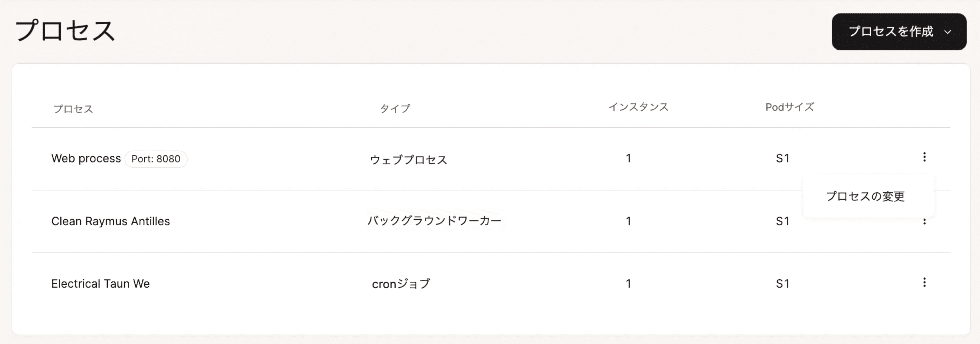This screenshot has height=344, width=980.
Task: Click the プロセス page heading
Action: pos(65,30)
